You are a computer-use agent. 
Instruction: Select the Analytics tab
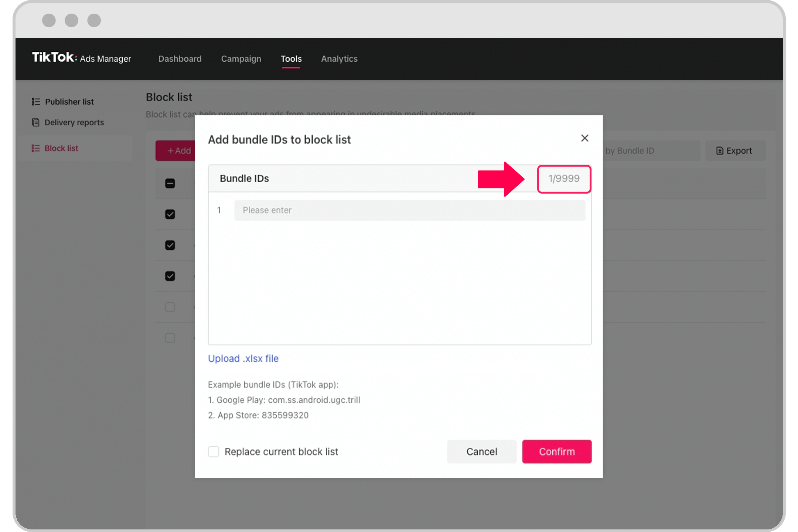coord(338,58)
